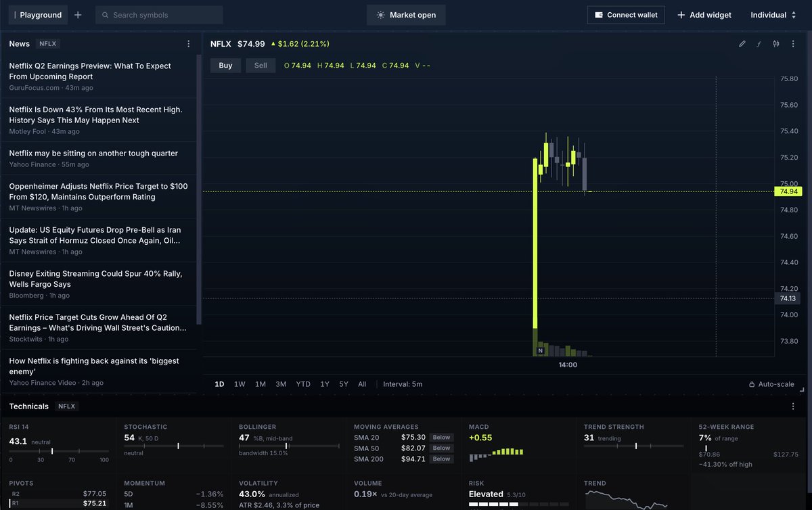This screenshot has height=510, width=812.
Task: Click the Stochastic gauge bar
Action: 174,446
